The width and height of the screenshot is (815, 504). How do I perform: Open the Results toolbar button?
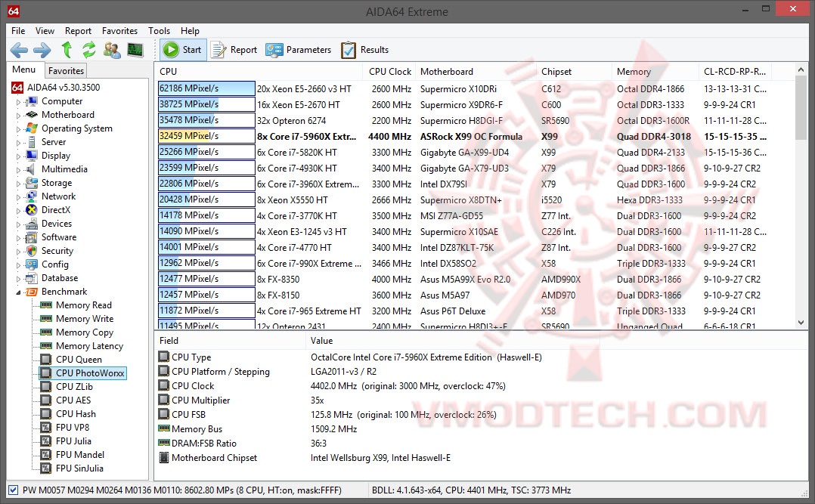click(365, 50)
